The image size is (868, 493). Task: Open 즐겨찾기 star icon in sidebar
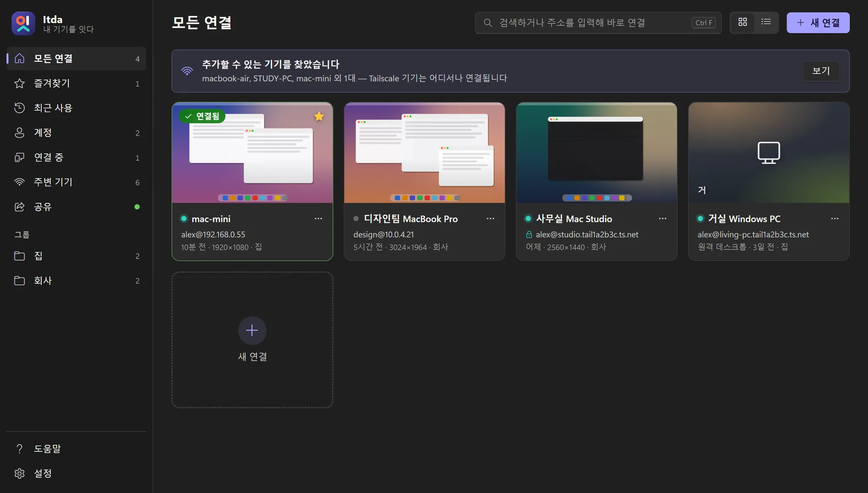tap(20, 83)
